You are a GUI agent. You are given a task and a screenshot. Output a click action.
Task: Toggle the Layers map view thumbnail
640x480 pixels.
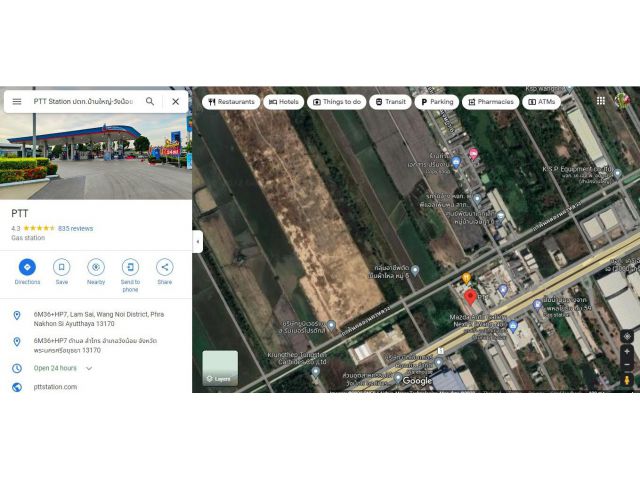tap(220, 368)
